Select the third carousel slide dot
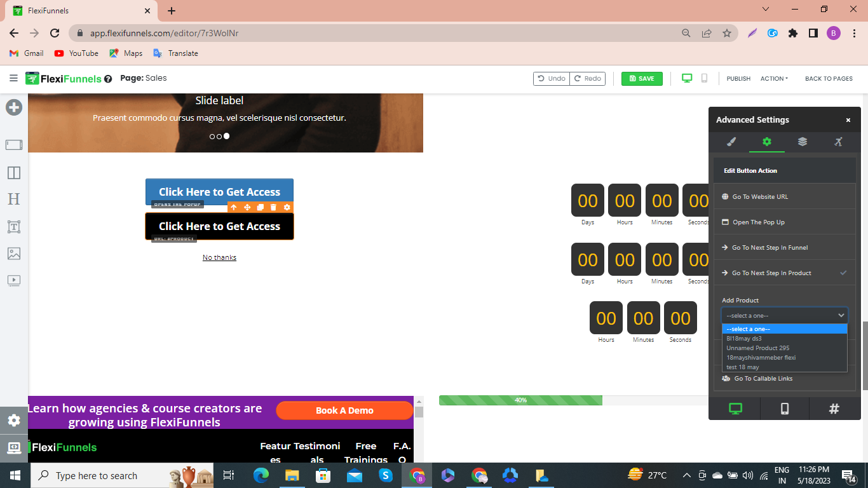This screenshot has height=488, width=868. tap(226, 136)
